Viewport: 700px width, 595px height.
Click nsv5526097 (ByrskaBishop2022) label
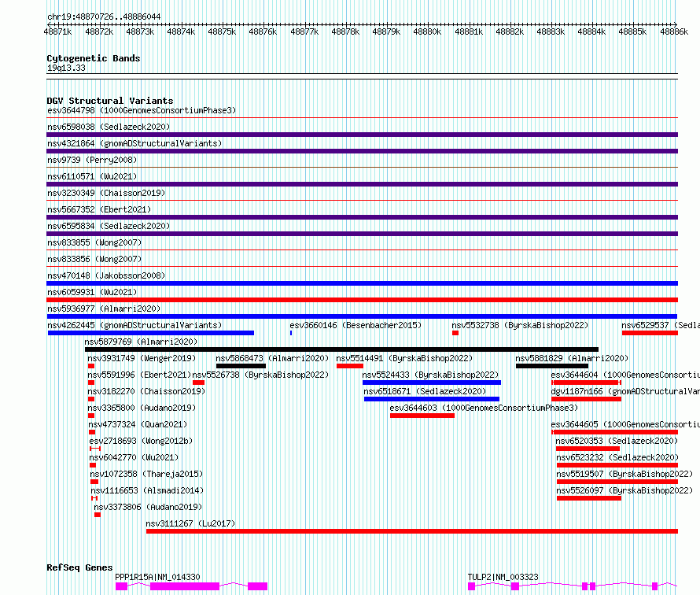point(624,490)
